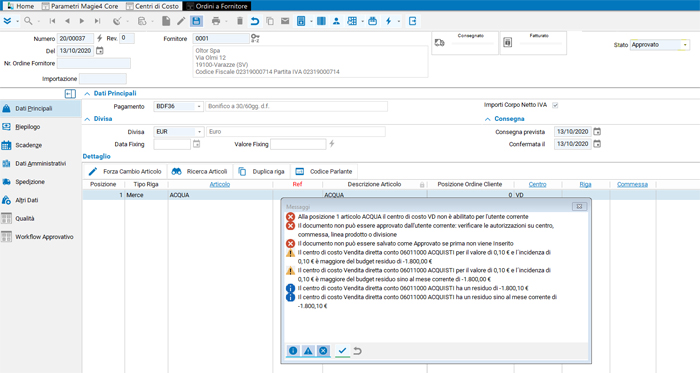Open Dati Amministrativi in the side menu
700x373 pixels.
click(41, 163)
